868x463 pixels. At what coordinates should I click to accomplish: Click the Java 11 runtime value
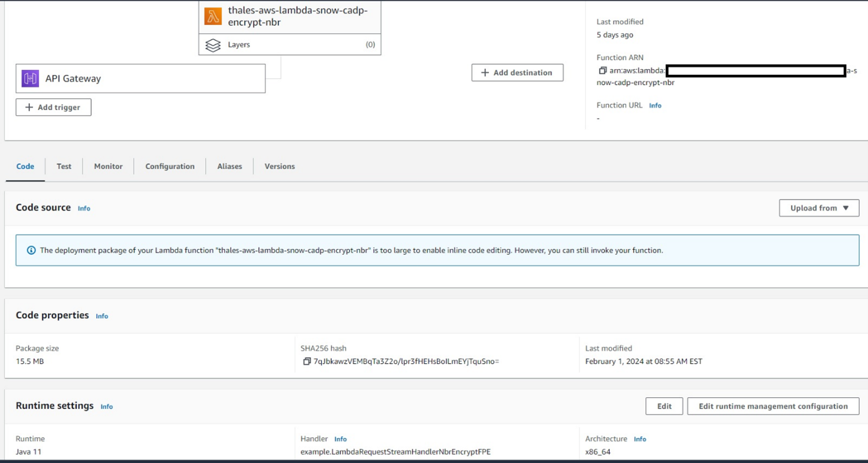29,452
